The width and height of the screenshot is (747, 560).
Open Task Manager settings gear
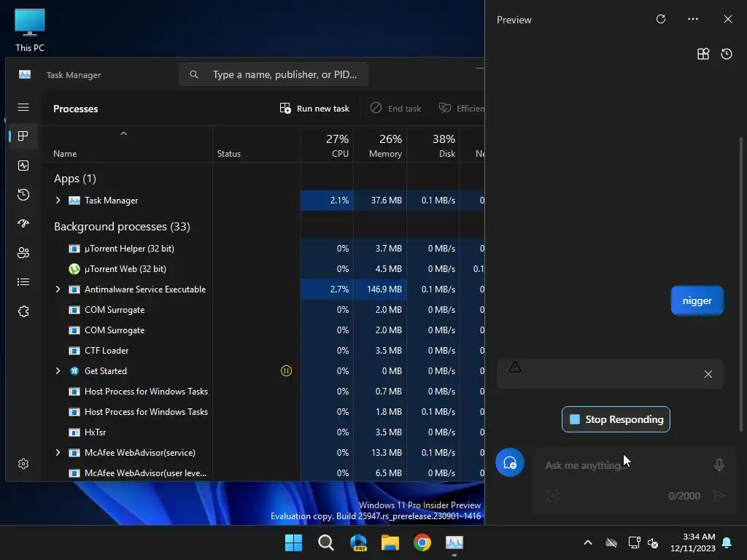[23, 464]
